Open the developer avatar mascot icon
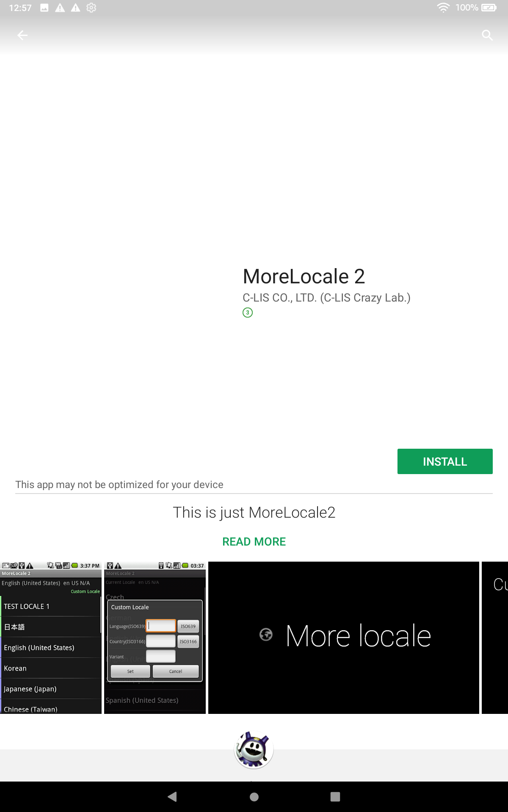Image resolution: width=508 pixels, height=812 pixels. 254,750
